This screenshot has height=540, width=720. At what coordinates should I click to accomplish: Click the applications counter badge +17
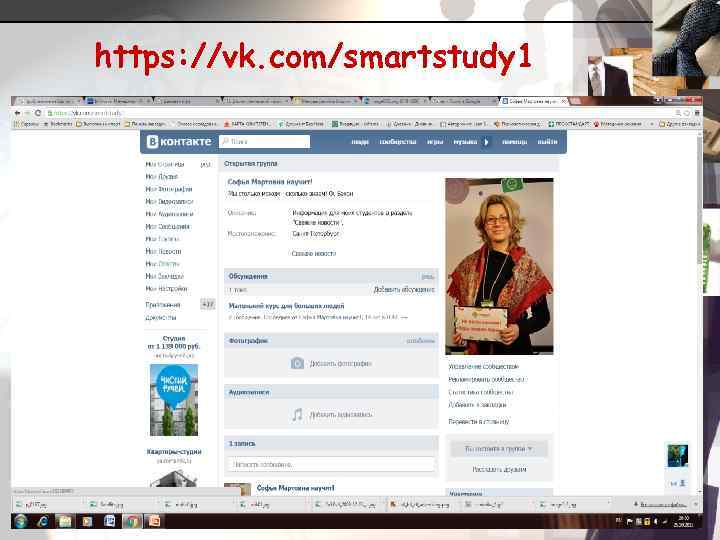[x=208, y=304]
